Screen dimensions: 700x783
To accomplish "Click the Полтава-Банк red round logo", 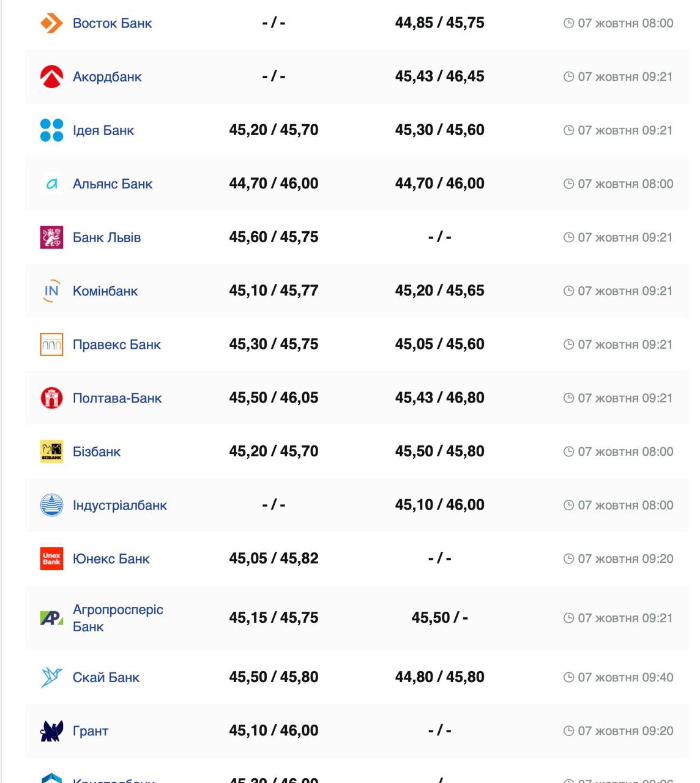I will 51,398.
